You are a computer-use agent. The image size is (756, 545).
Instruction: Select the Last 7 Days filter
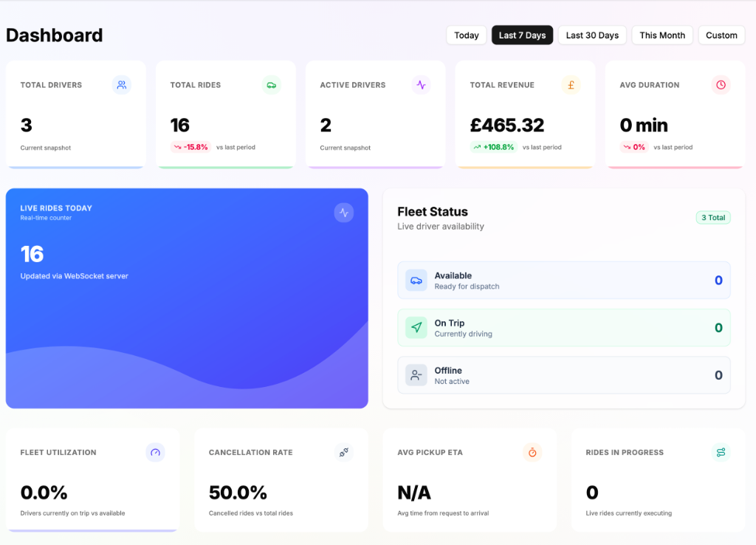pyautogui.click(x=522, y=35)
